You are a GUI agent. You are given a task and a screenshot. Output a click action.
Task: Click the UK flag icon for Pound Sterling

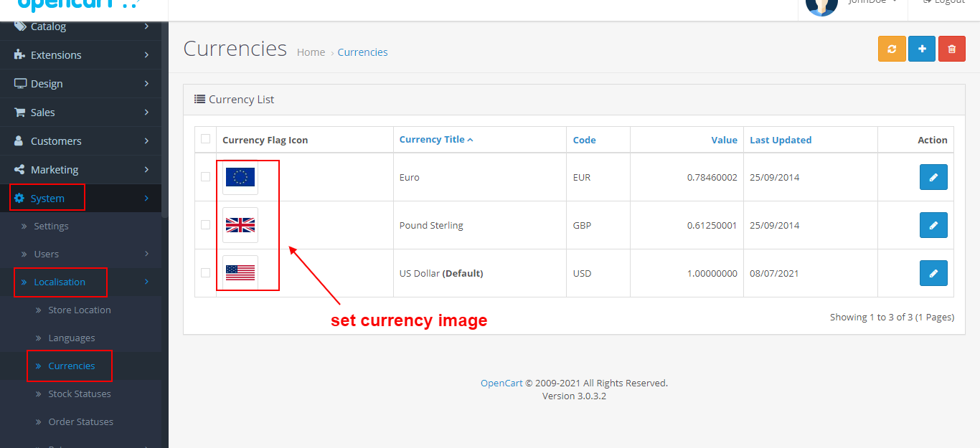[240, 225]
